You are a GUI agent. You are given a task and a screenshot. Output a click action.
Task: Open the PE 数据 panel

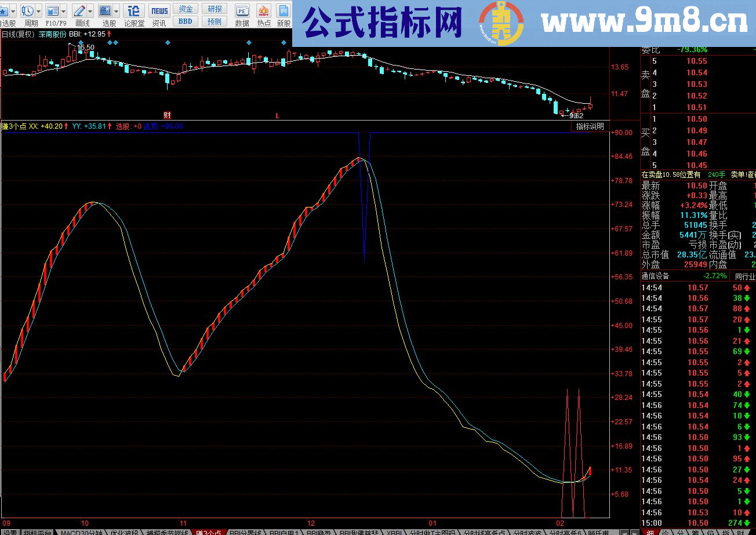243,10
